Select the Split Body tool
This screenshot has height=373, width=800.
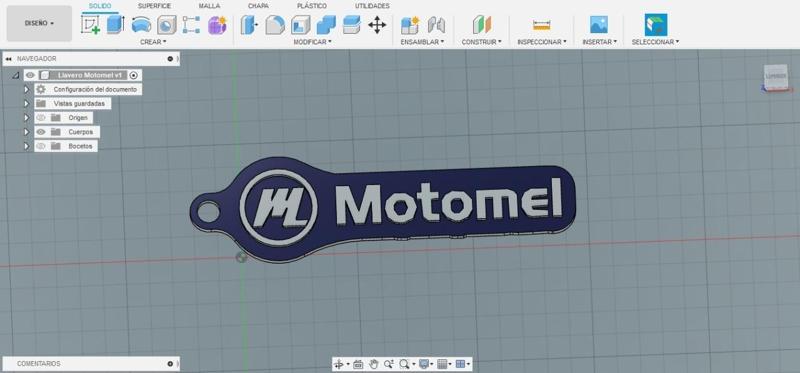tap(352, 24)
